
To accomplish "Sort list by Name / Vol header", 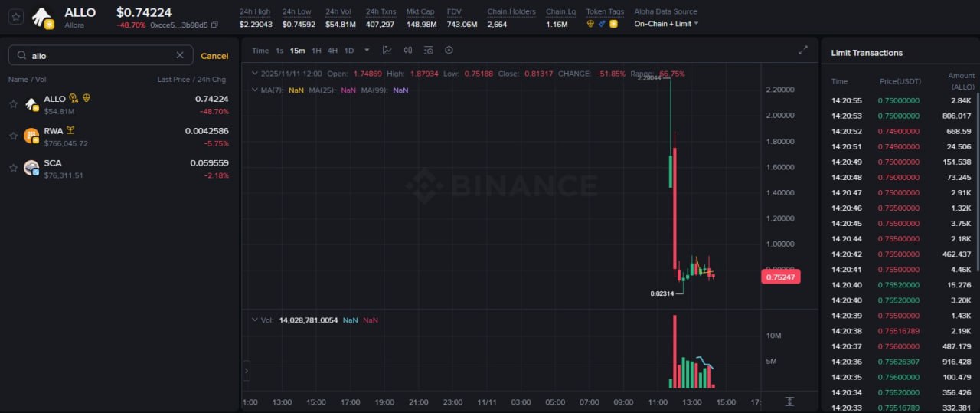I will (x=28, y=80).
